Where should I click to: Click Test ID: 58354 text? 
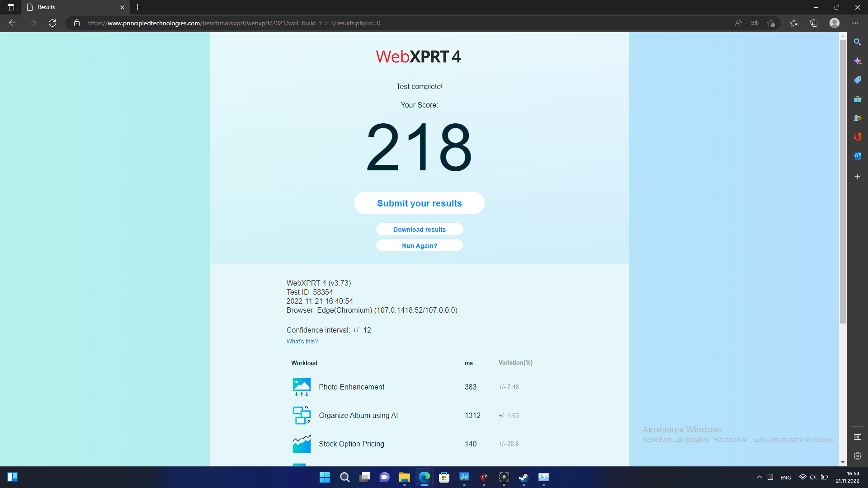click(x=310, y=292)
